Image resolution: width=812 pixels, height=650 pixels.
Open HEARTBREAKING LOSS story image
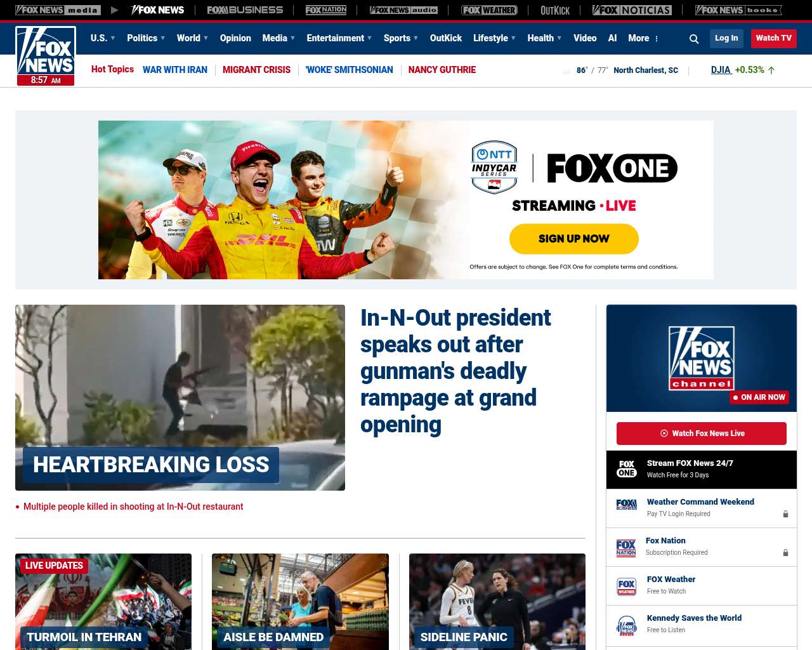180,397
